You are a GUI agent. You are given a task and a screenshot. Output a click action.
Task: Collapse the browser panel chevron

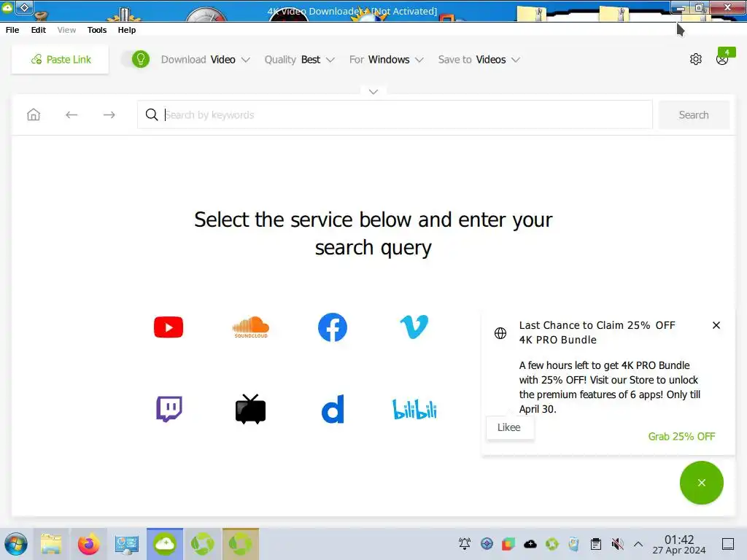tap(373, 91)
